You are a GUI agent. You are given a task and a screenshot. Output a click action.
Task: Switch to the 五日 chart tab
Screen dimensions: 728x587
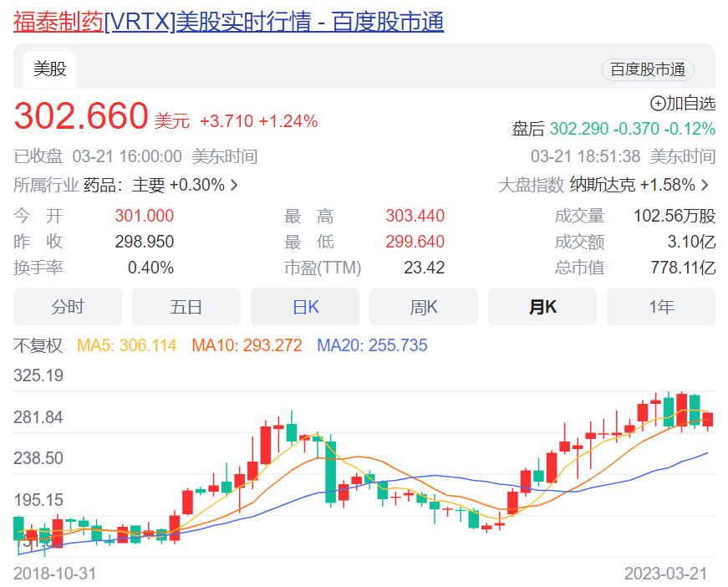(186, 307)
